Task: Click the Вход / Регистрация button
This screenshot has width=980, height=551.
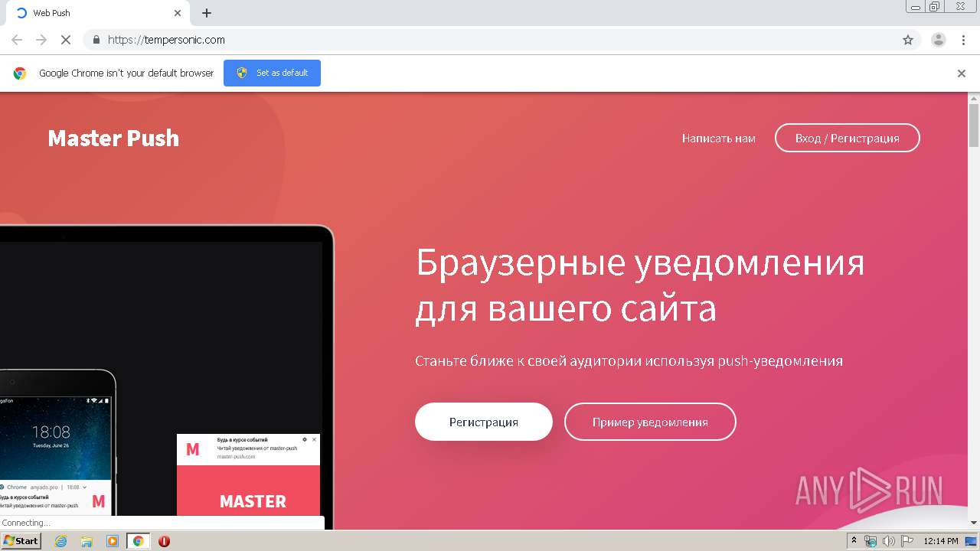Action: point(847,138)
